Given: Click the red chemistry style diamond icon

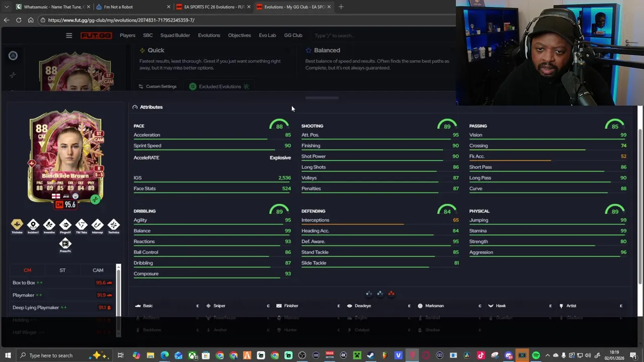Looking at the screenshot, I should [391, 294].
